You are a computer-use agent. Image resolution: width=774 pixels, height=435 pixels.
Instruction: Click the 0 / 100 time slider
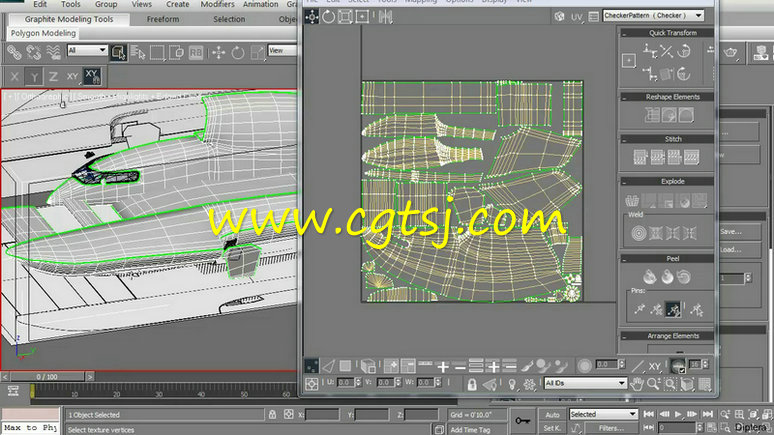46,377
